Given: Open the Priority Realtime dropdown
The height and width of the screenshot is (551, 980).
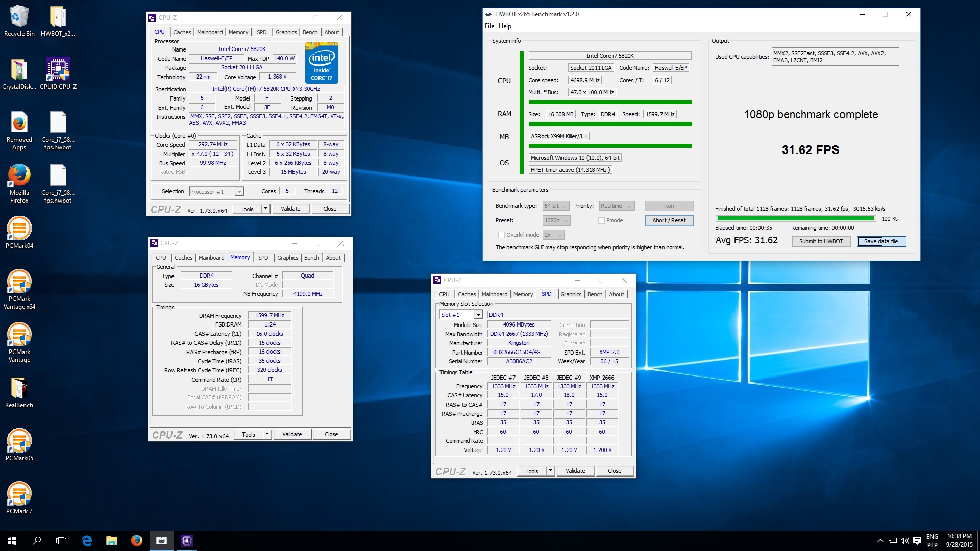Looking at the screenshot, I should [x=617, y=206].
